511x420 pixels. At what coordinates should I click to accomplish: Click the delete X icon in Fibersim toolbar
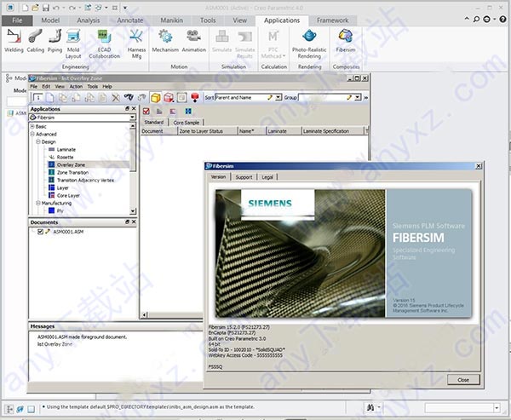click(115, 97)
